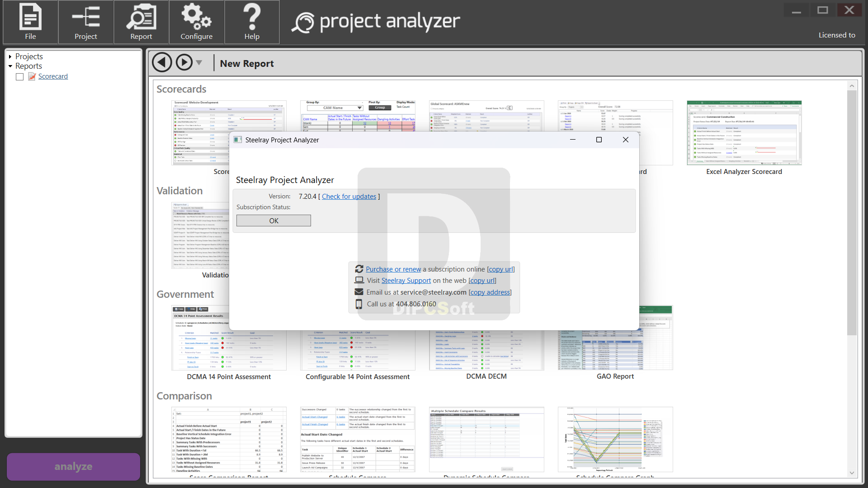Close the main project analyzer window

coord(849,10)
